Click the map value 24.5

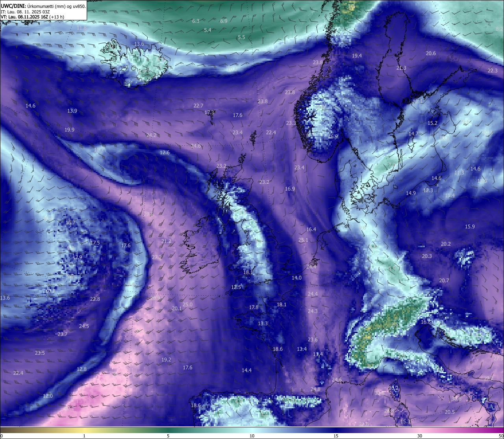(84, 326)
